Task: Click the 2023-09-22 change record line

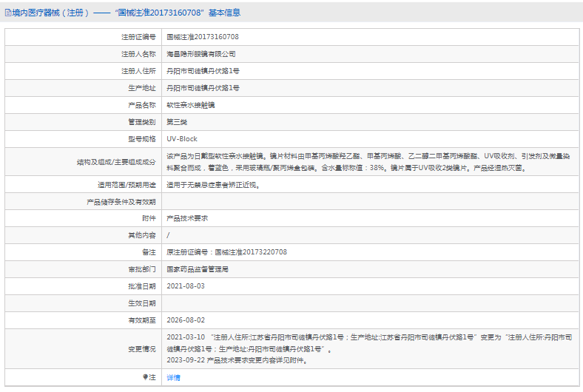Action: [237, 360]
